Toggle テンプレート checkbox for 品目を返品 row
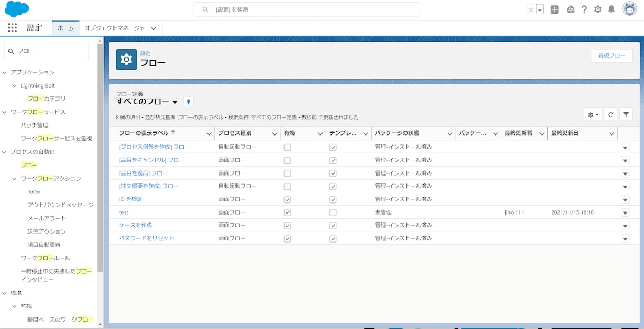The image size is (644, 329). [333, 173]
